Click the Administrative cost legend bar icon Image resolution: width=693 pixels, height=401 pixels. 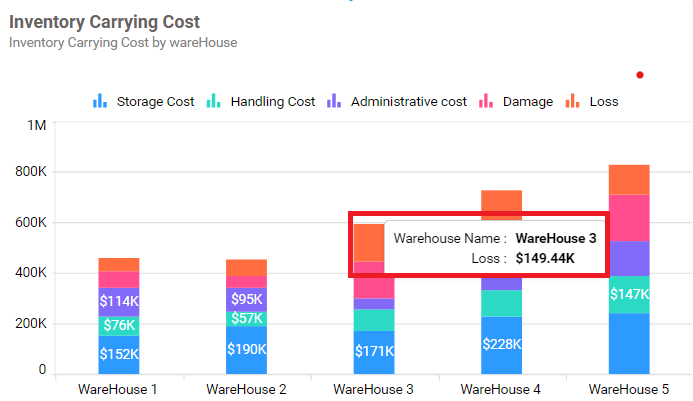[x=334, y=101]
